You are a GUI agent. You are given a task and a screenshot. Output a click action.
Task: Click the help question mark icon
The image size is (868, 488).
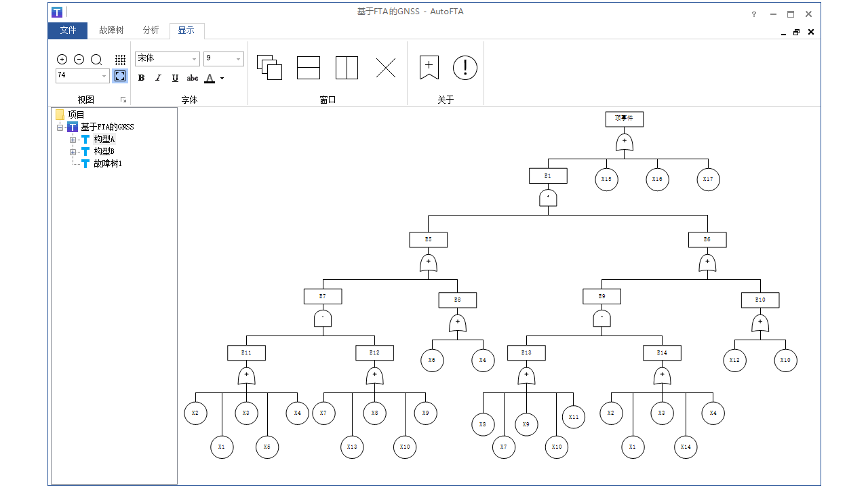(x=753, y=14)
